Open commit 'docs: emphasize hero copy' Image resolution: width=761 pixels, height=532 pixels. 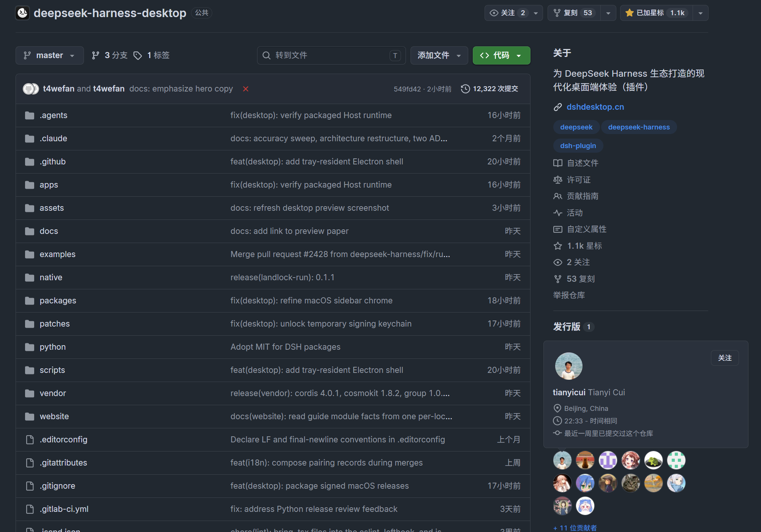(181, 89)
